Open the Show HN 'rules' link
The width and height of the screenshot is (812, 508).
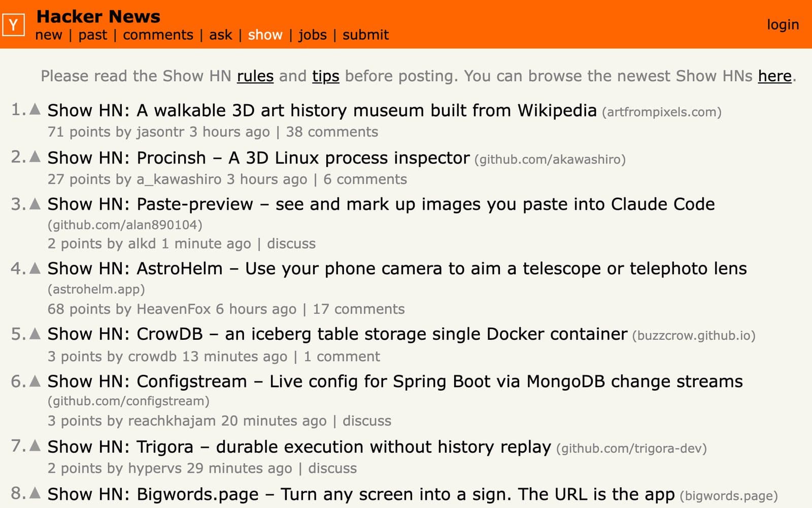click(255, 76)
